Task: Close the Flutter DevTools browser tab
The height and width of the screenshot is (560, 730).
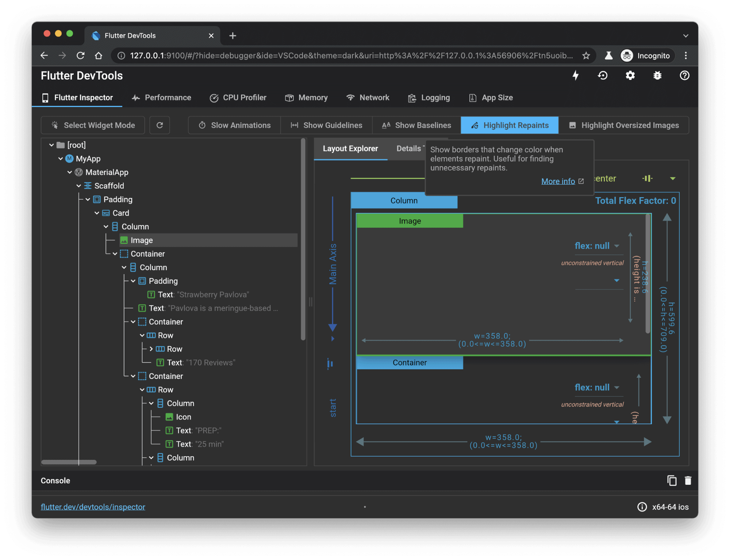Action: pyautogui.click(x=211, y=35)
